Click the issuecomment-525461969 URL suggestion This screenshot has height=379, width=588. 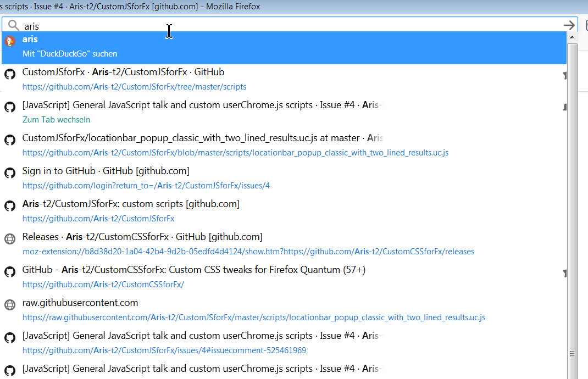tap(164, 350)
